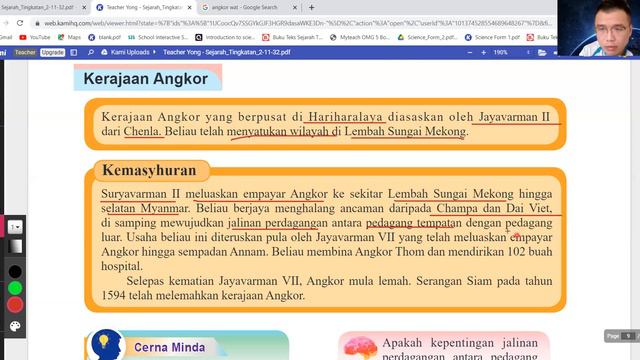This screenshot has height=360, width=640.
Task: Click the Teacher badge
Action: point(25,52)
